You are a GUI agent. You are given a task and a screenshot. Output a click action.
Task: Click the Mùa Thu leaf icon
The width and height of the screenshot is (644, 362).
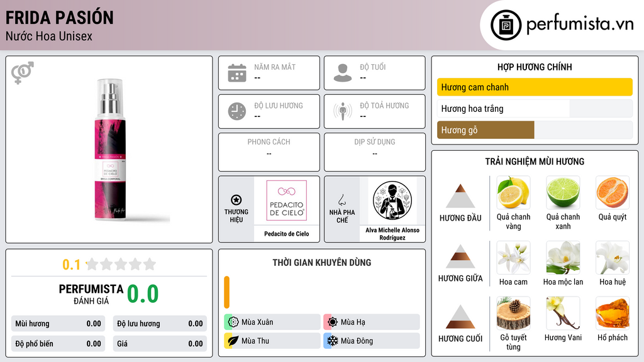(233, 341)
